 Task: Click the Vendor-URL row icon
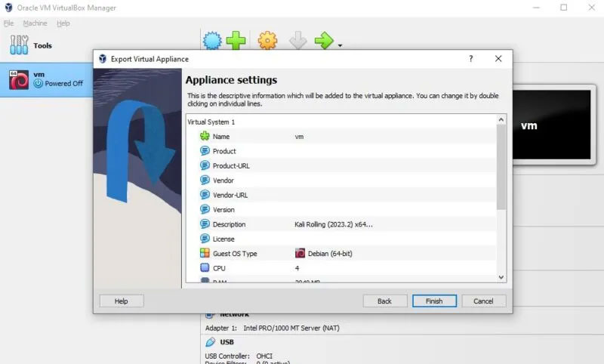205,195
